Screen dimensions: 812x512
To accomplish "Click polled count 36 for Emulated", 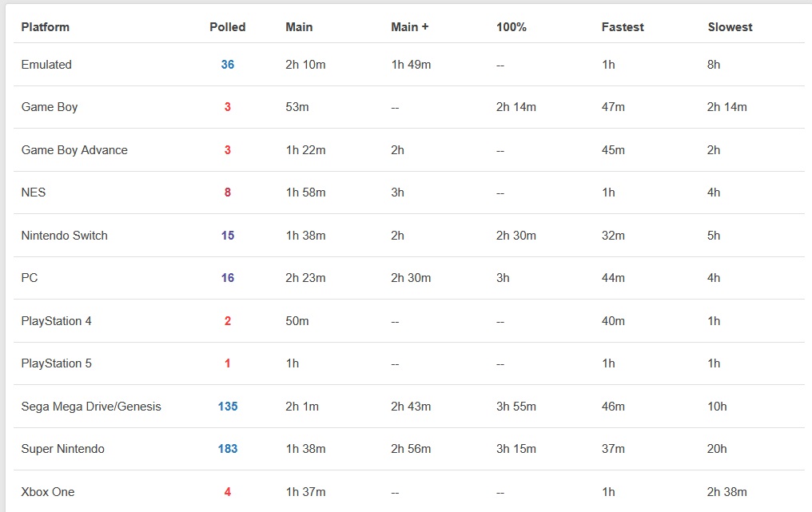I will coord(228,65).
